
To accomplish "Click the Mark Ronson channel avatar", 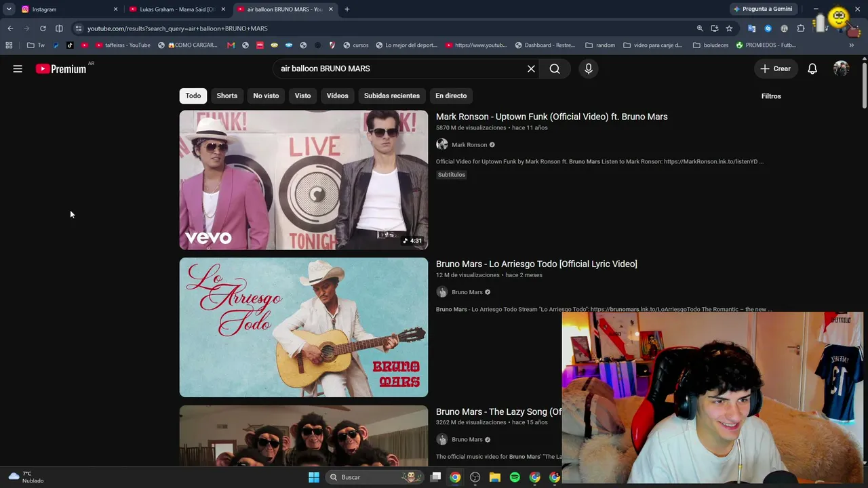I will click(x=442, y=144).
